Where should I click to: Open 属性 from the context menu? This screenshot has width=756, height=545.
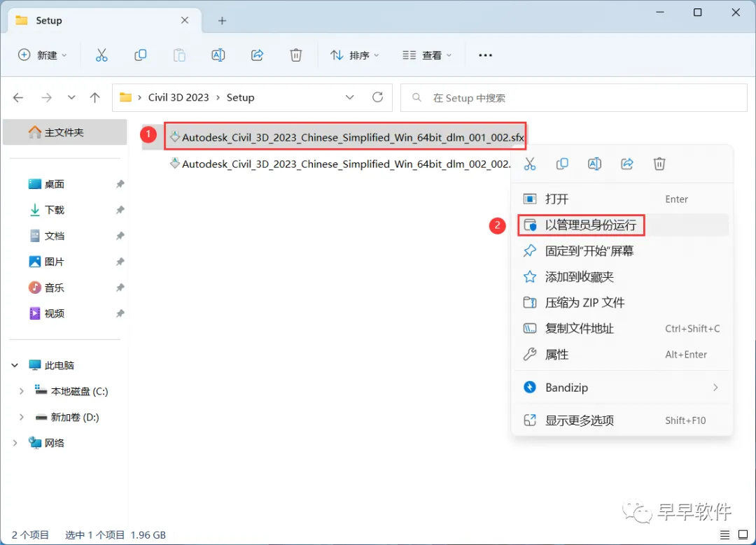point(622,355)
